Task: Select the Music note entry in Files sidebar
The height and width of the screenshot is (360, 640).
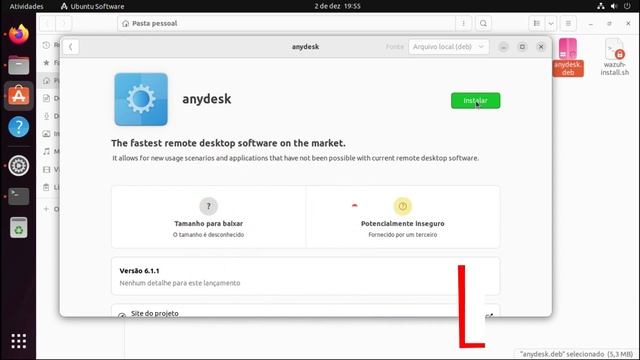Action: coord(47,151)
